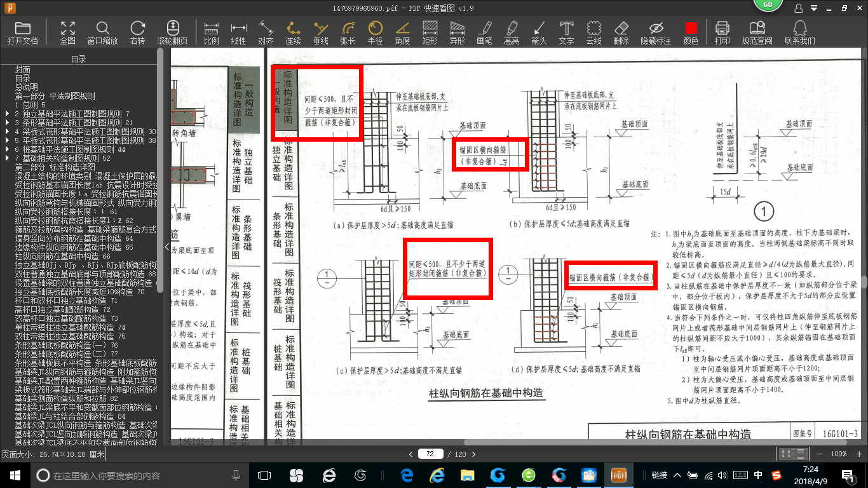Open 基础梁JL与柱结合部侧腋构造 84 entry
Image resolution: width=868 pixels, height=488 pixels.
pos(70,416)
